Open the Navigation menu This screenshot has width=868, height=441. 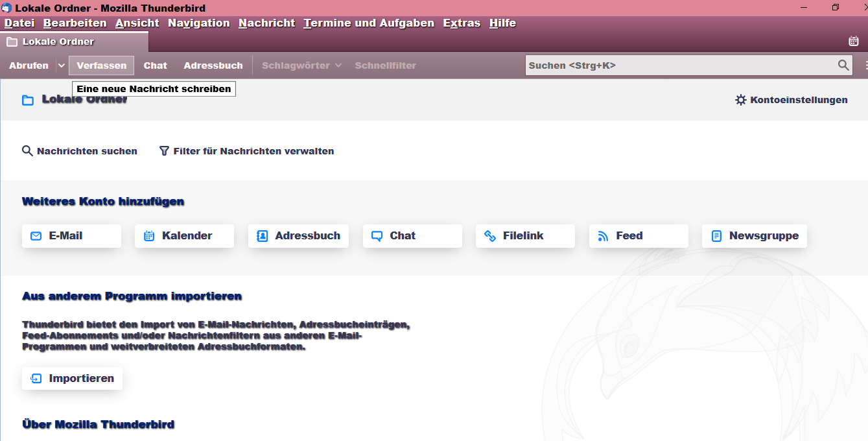click(199, 23)
